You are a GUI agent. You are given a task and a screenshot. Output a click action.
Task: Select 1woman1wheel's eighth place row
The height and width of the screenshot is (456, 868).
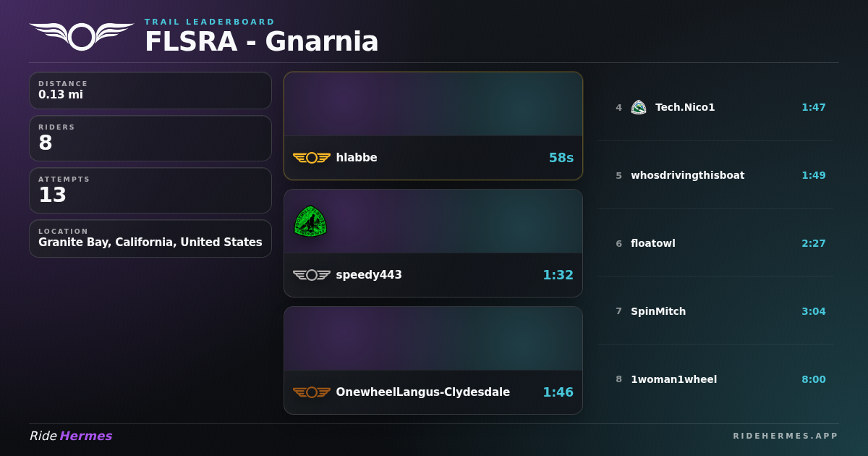coord(715,379)
